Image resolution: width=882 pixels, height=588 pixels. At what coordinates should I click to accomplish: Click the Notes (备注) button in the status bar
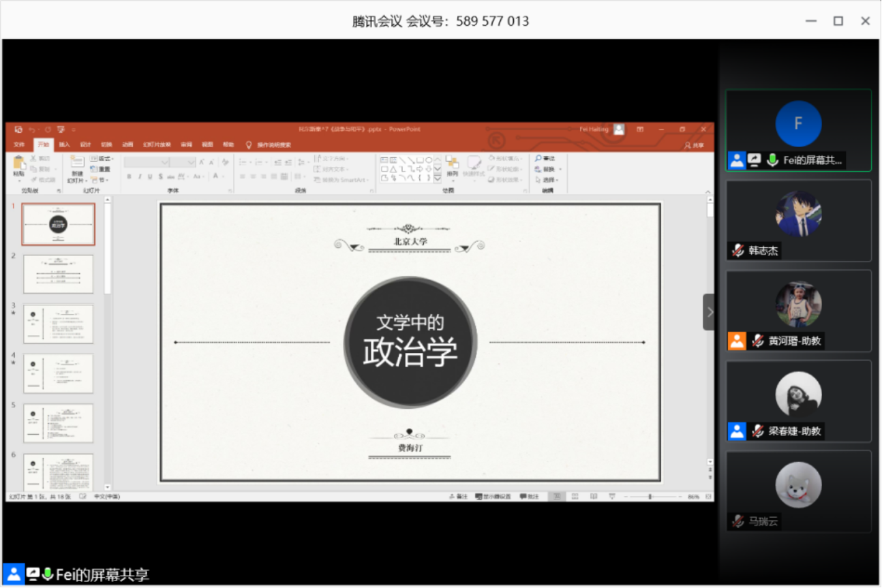pos(458,497)
